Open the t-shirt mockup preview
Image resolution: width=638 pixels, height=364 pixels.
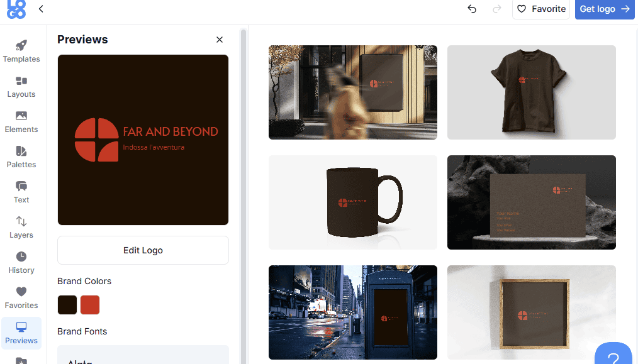click(x=531, y=92)
